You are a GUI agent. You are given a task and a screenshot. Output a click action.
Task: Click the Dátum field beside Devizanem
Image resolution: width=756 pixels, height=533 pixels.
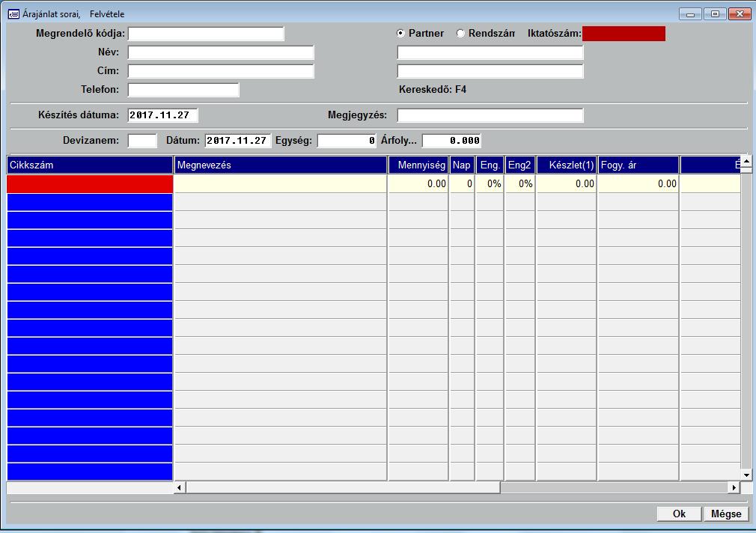click(238, 141)
